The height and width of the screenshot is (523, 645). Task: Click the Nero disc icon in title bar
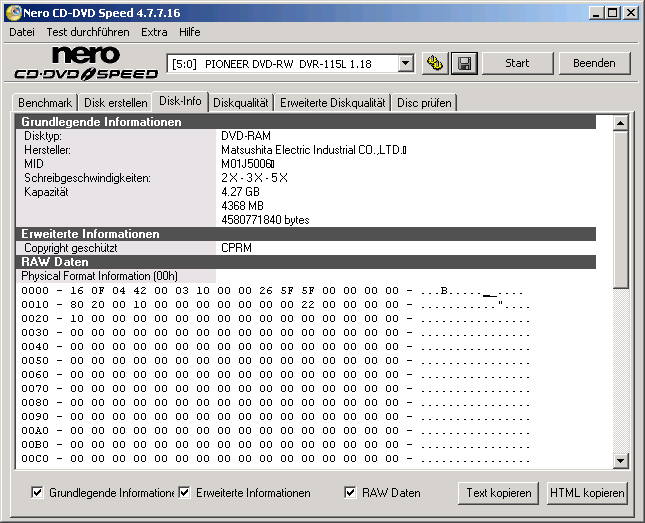pyautogui.click(x=14, y=13)
